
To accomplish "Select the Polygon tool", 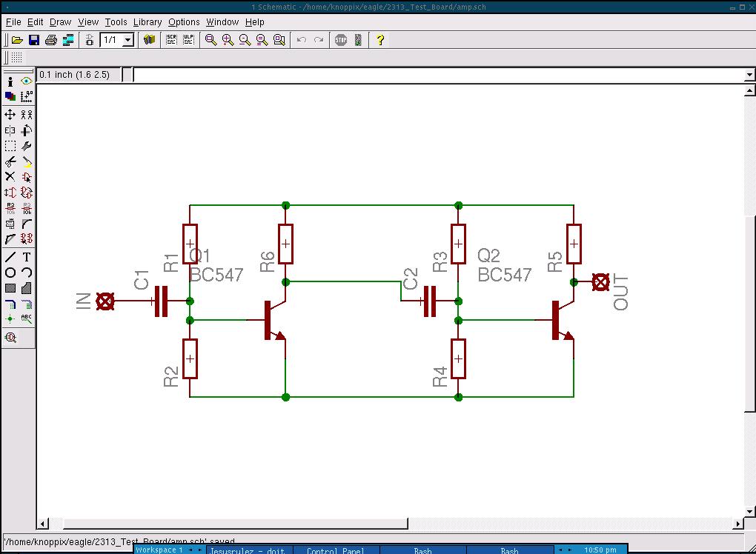I will pos(27,289).
